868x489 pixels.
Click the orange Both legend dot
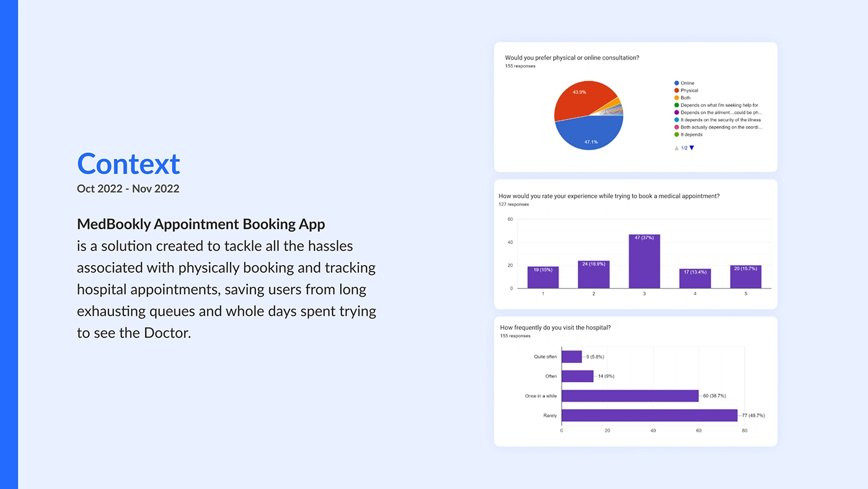(676, 98)
